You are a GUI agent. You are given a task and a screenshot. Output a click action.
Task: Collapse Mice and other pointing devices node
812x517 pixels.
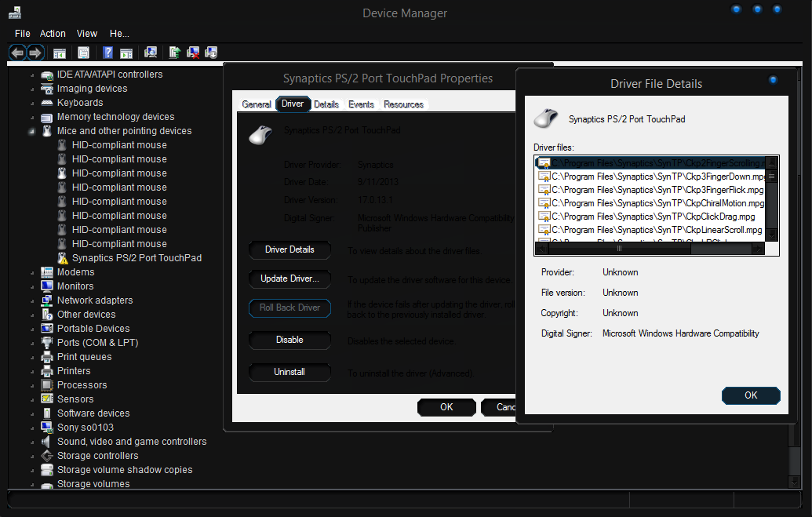coord(32,131)
